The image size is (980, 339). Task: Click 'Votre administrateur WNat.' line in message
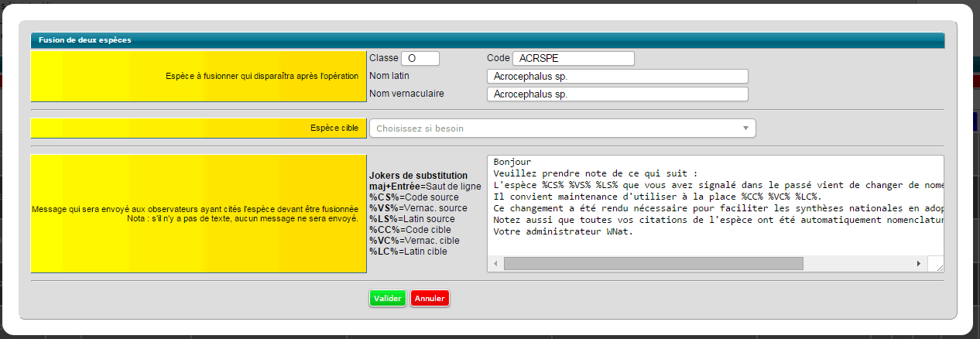coord(563,232)
